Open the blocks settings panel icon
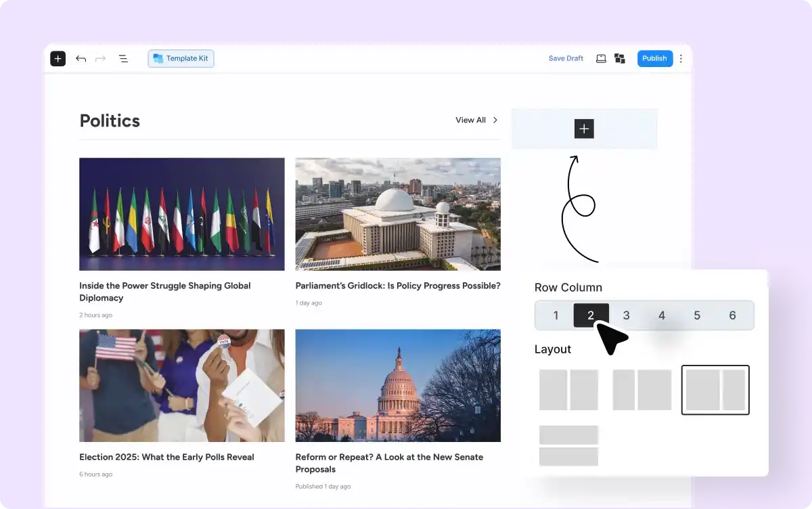812x509 pixels. point(619,59)
